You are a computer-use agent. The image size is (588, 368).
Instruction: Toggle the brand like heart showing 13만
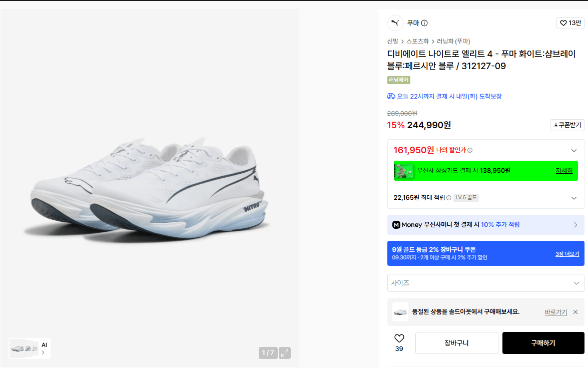pyautogui.click(x=570, y=23)
